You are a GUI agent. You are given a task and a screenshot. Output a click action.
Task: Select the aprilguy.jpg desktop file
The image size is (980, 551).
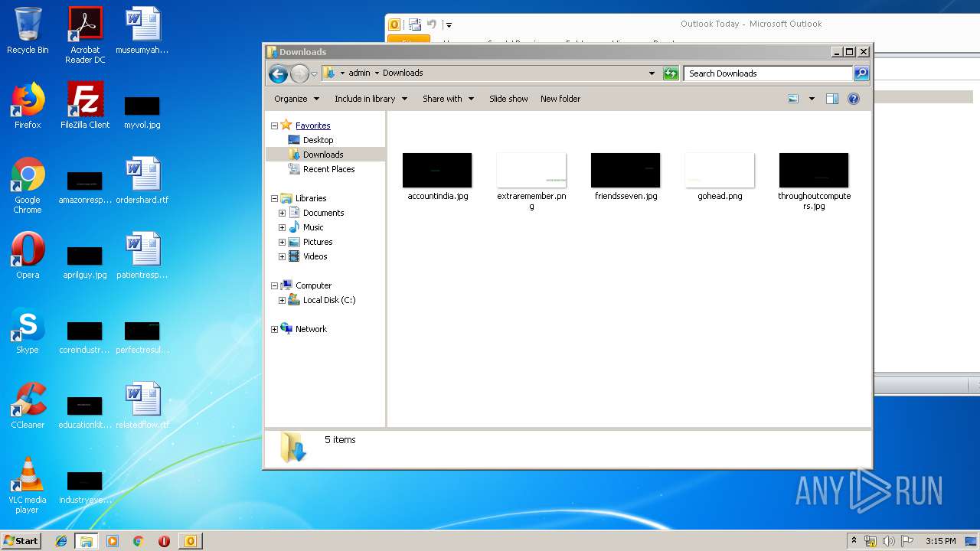pyautogui.click(x=85, y=262)
